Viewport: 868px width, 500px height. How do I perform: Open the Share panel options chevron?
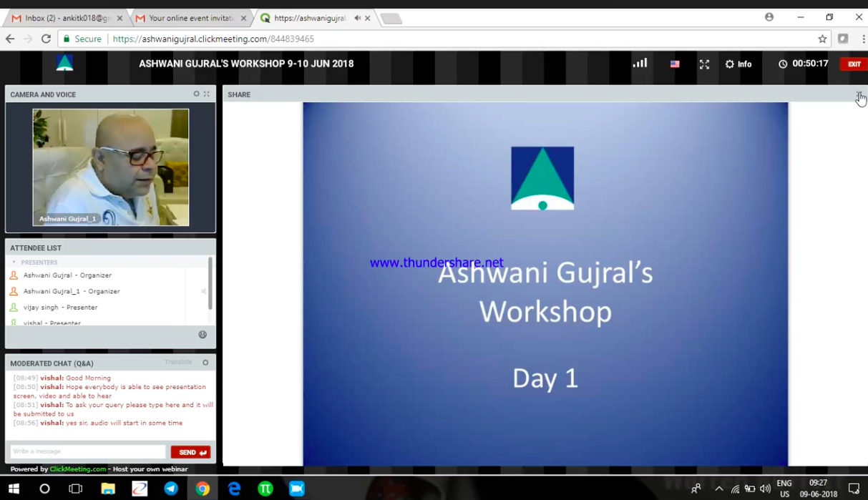[x=859, y=94]
